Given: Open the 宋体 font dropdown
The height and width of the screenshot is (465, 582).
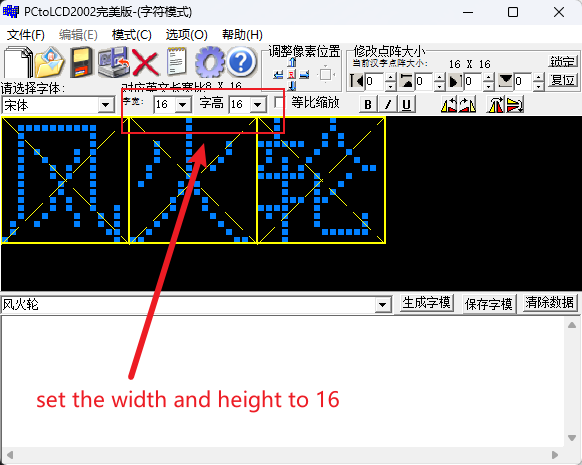Looking at the screenshot, I should point(105,105).
